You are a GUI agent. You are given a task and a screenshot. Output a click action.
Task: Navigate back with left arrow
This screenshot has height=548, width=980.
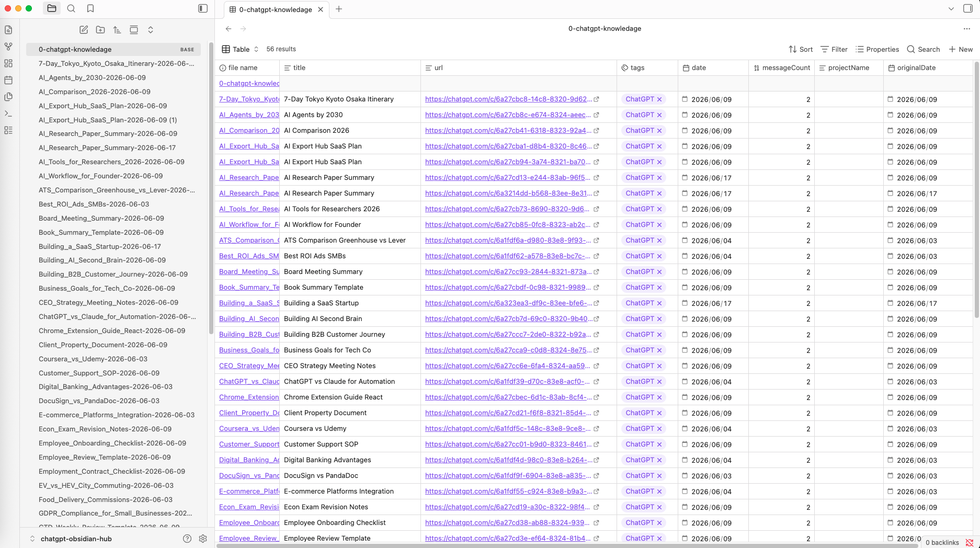229,29
